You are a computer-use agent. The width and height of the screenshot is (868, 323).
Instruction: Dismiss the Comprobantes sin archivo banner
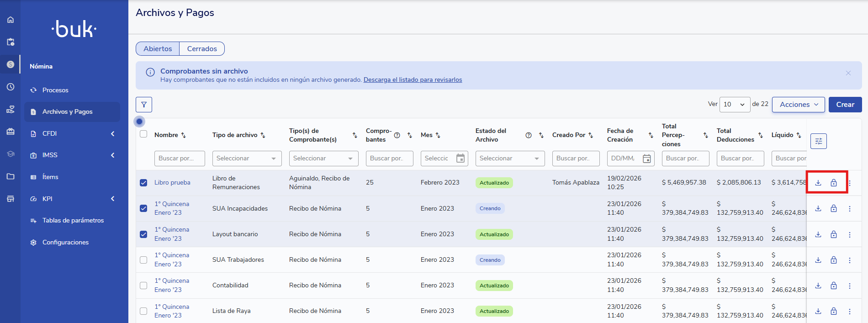[x=848, y=73]
